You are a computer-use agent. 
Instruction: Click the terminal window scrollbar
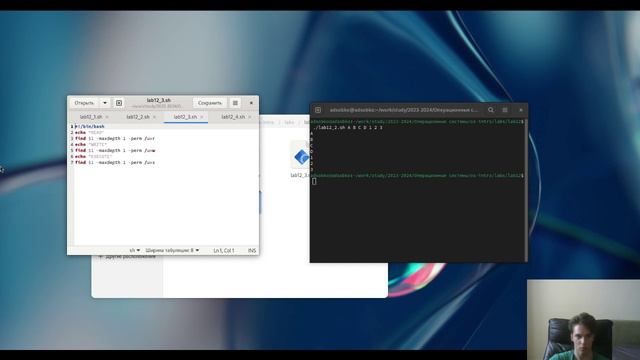pos(526,190)
